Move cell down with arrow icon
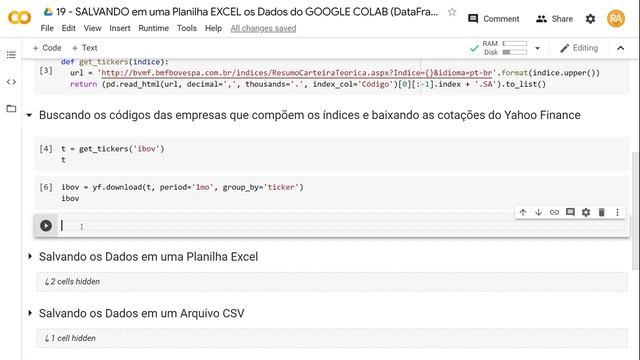640x360 pixels. point(538,212)
